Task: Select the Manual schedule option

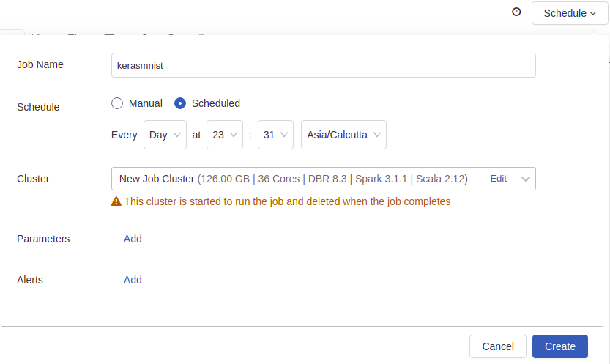Action: (x=117, y=103)
